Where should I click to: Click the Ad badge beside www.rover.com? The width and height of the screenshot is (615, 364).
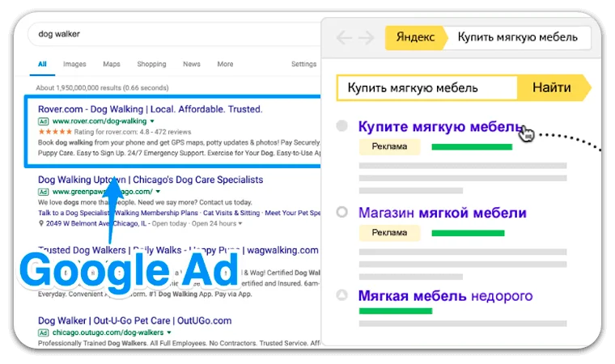coord(43,121)
